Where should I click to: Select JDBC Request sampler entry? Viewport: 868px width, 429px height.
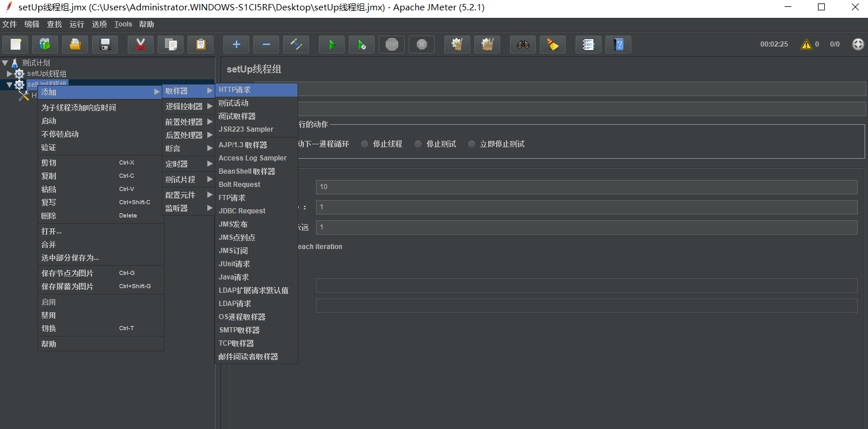click(256, 211)
